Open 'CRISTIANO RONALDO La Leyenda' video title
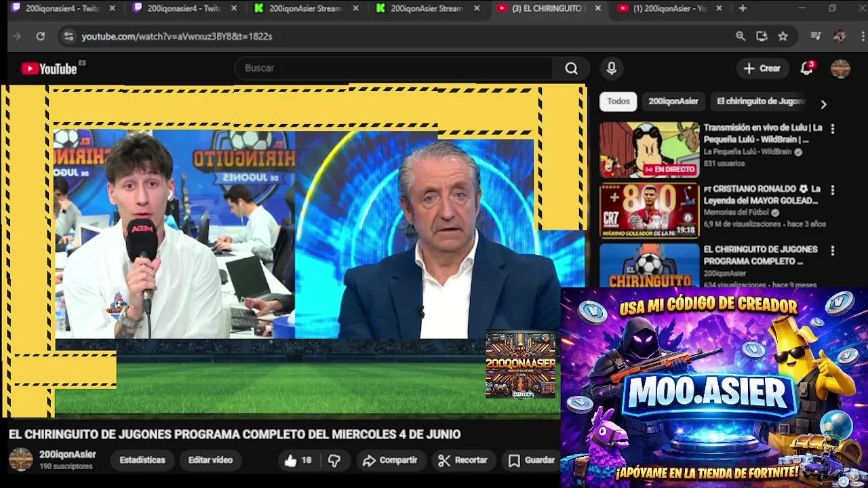Viewport: 868px width, 488px height. coord(762,195)
